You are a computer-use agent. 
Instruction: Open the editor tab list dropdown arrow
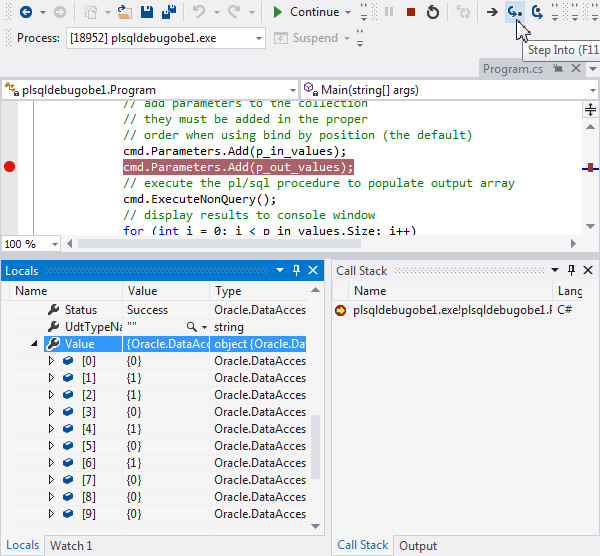(x=593, y=69)
